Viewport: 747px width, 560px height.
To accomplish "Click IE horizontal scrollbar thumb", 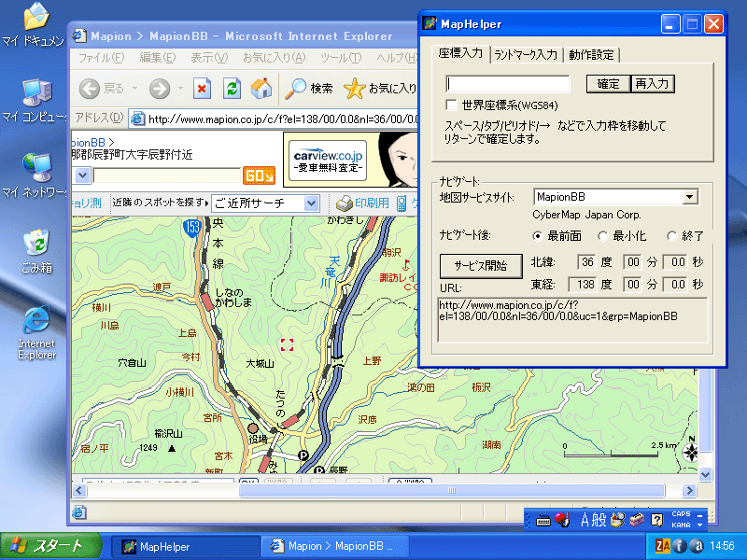I will (452, 490).
